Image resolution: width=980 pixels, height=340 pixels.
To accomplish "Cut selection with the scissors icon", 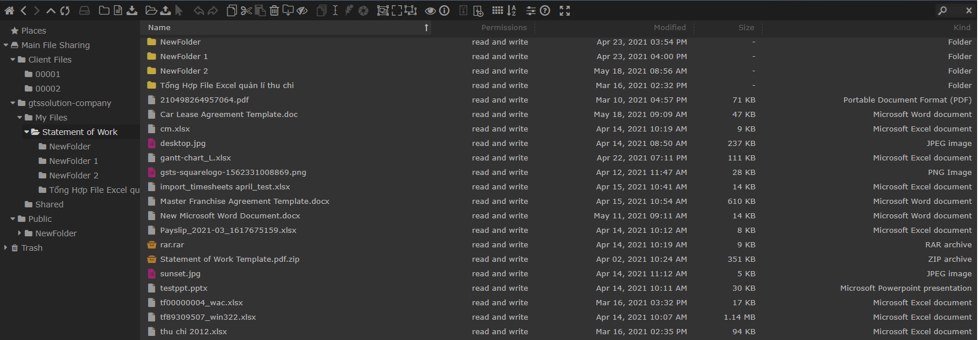I will pos(246,10).
